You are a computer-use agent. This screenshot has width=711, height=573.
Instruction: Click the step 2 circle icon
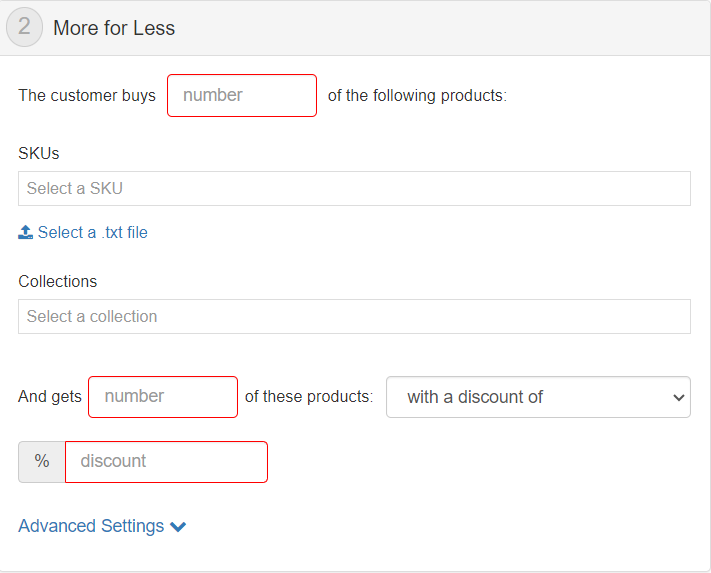[24, 28]
